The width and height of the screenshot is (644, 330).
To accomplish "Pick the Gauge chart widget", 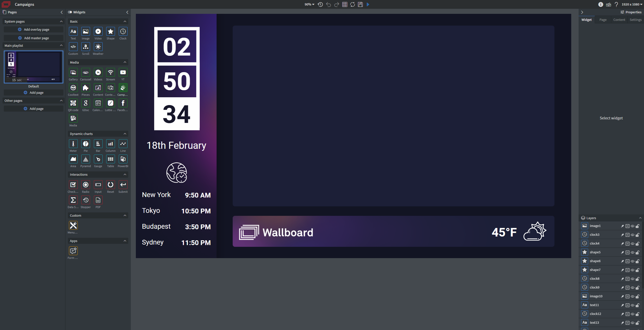I will pos(98,159).
